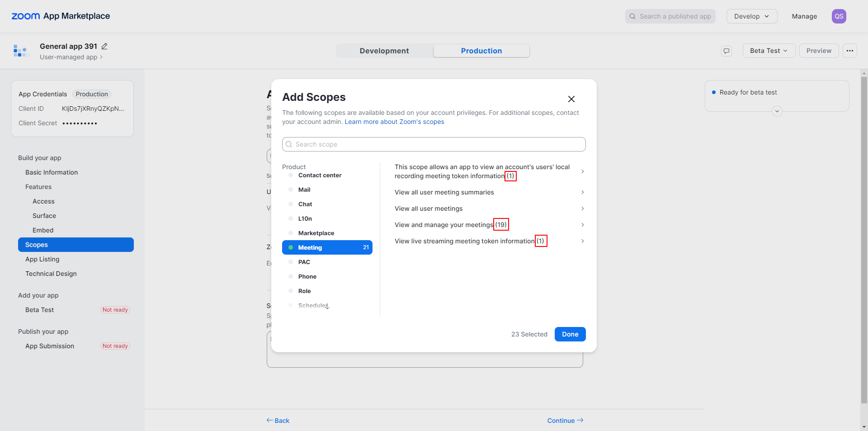Click the pencil icon beside General app 391
The height and width of the screenshot is (431, 868).
pyautogui.click(x=104, y=46)
